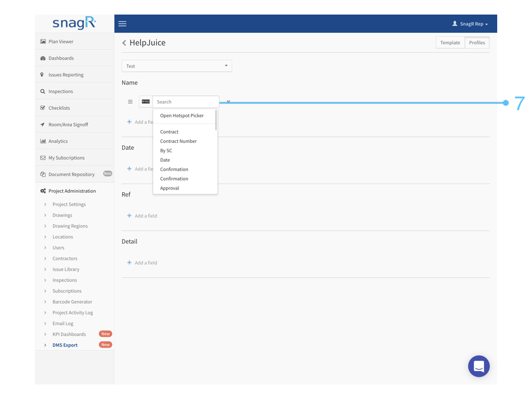Expand Project Settings submenu
The width and height of the screenshot is (532, 399).
point(69,204)
